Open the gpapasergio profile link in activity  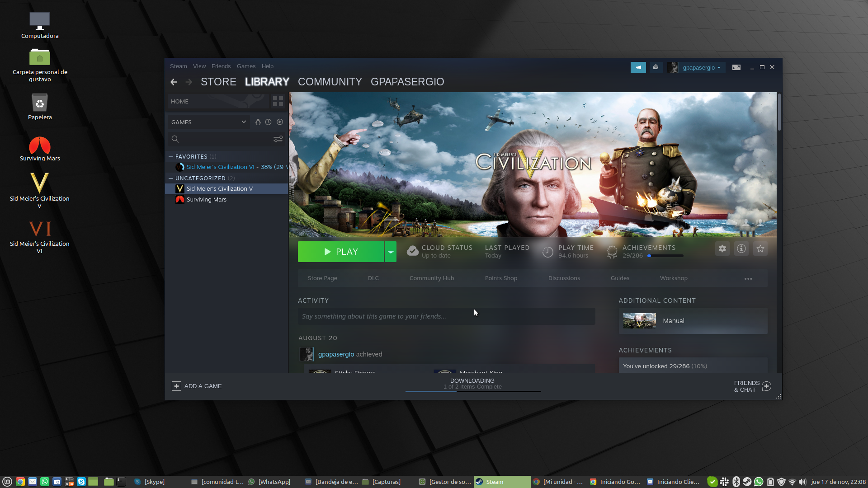click(336, 354)
